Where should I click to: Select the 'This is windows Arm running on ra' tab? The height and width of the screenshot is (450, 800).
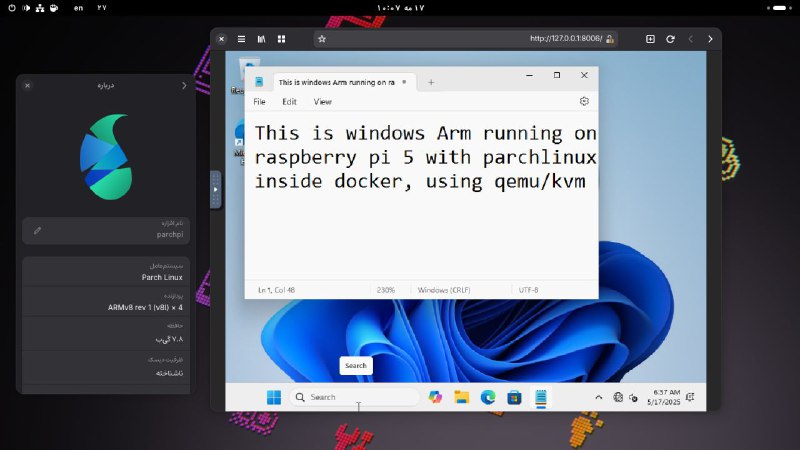(x=345, y=82)
